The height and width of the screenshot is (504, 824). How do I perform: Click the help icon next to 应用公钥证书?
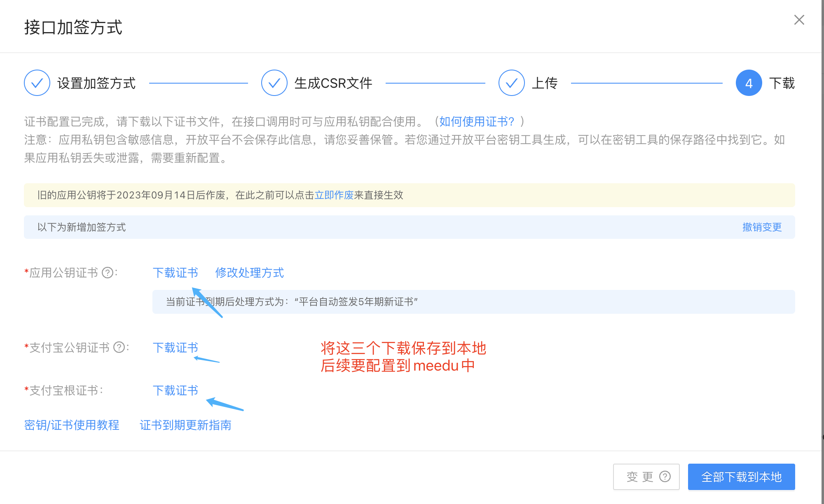pos(108,273)
